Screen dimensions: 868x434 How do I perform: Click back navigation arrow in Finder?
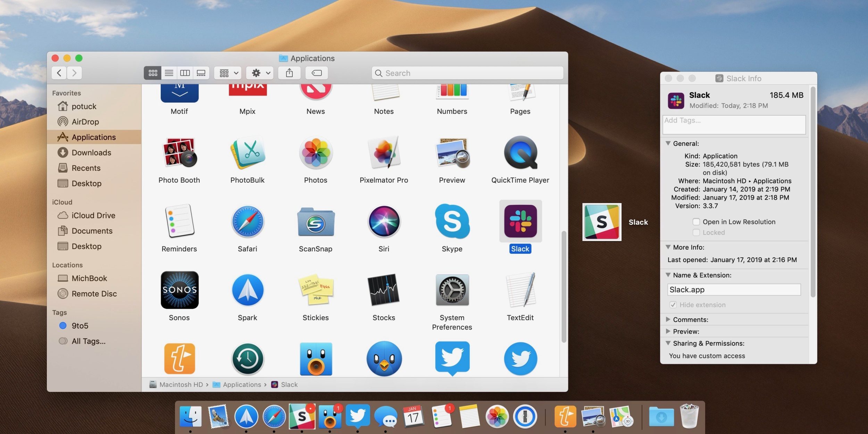click(x=59, y=73)
